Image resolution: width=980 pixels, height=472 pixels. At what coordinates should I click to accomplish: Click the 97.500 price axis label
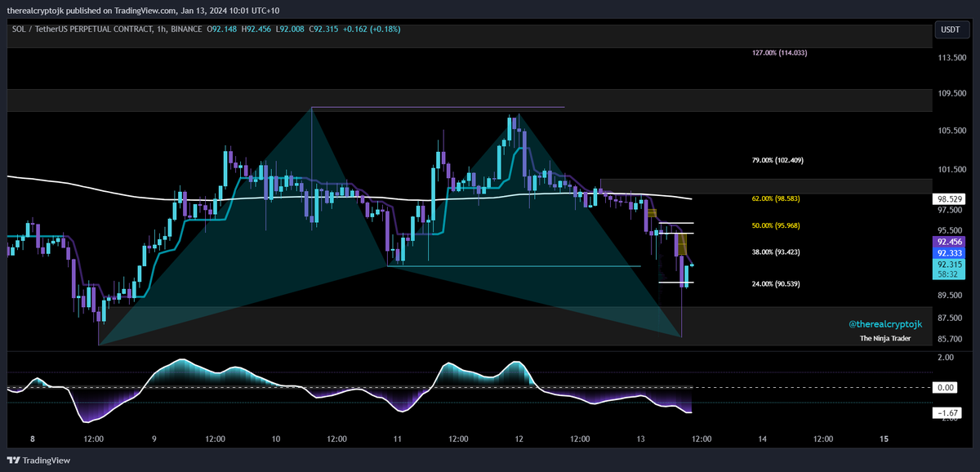tap(951, 209)
